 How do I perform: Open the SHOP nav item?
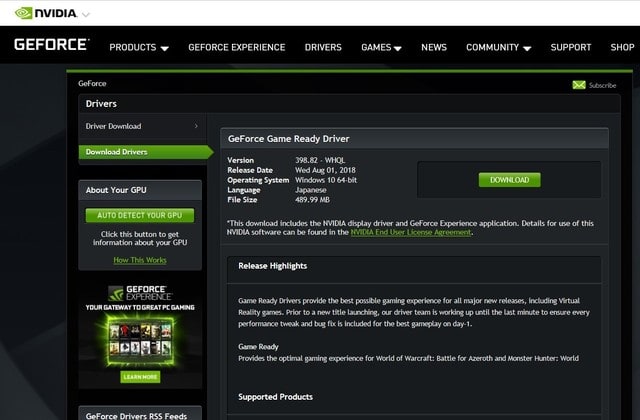[622, 47]
